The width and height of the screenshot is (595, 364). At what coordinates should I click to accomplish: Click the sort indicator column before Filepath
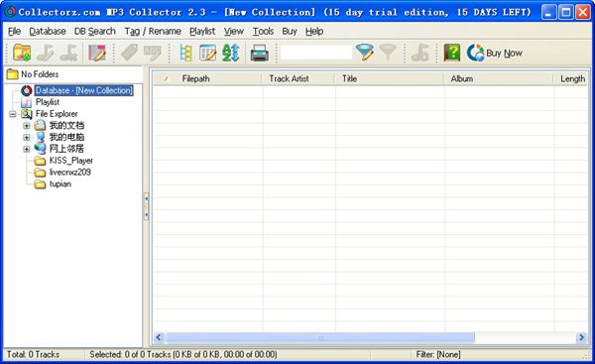coord(166,78)
